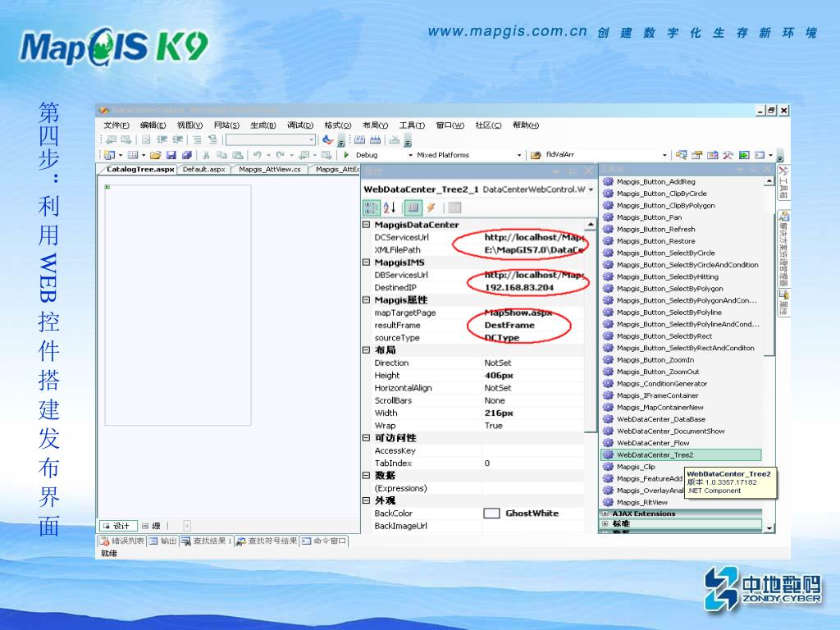Open the 调试(D) menu
The image size is (840, 630).
[x=300, y=125]
